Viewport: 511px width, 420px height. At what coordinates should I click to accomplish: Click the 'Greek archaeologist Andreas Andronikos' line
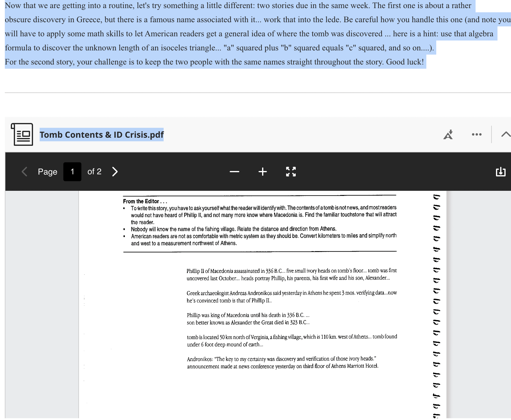[x=292, y=293]
